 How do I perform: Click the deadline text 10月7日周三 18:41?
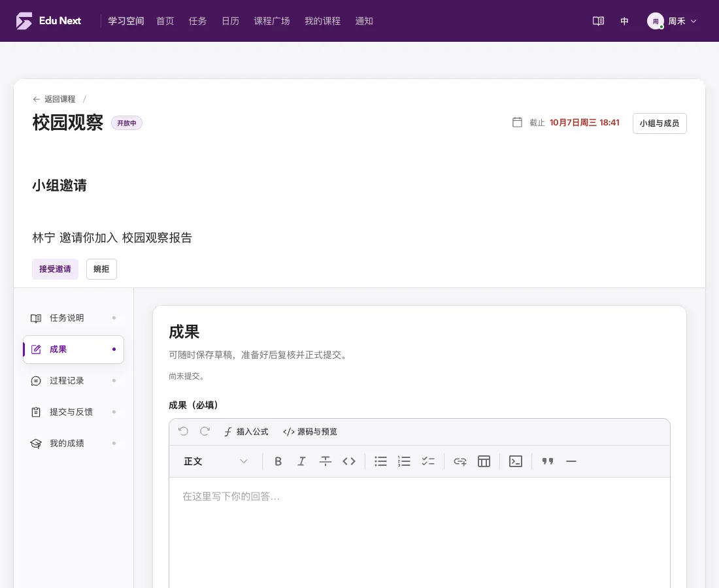(584, 122)
